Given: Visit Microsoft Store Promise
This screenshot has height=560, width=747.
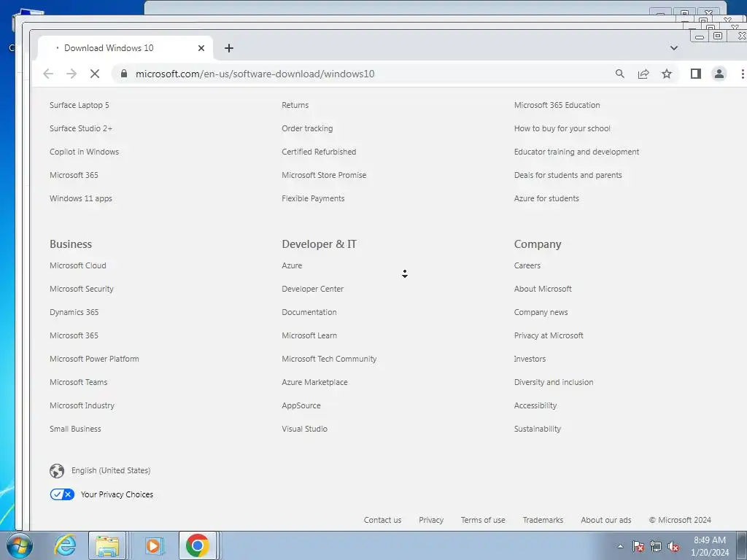Looking at the screenshot, I should coord(324,175).
